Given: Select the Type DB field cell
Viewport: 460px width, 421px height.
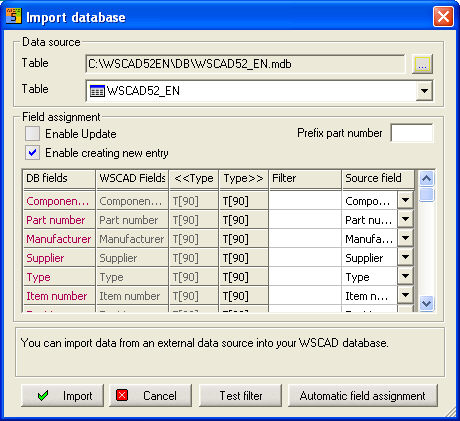Looking at the screenshot, I should click(x=59, y=277).
